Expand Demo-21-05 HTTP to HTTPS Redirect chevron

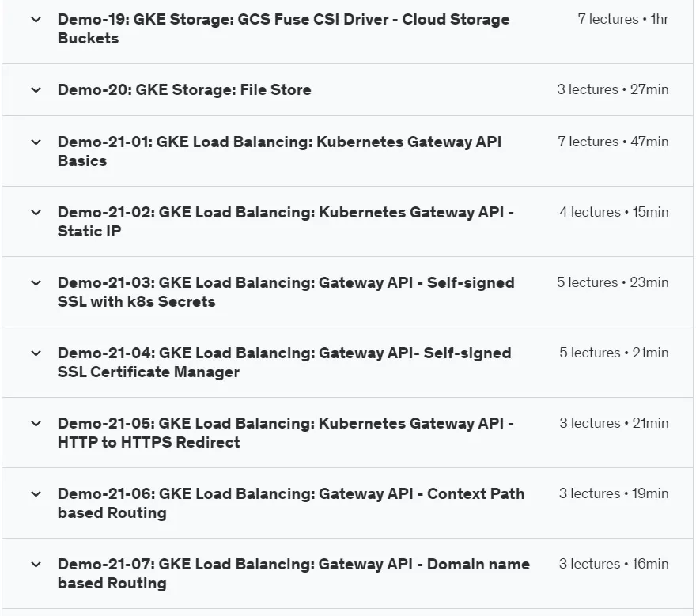(x=36, y=424)
